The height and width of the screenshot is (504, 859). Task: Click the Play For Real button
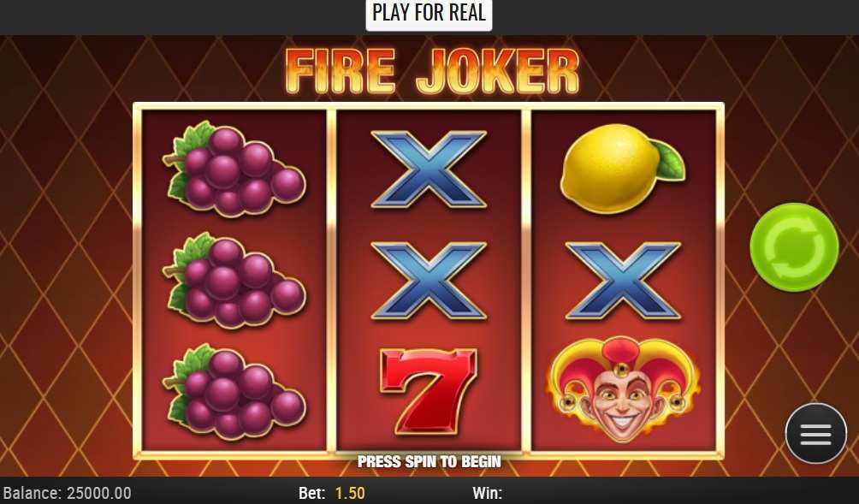pos(429,14)
